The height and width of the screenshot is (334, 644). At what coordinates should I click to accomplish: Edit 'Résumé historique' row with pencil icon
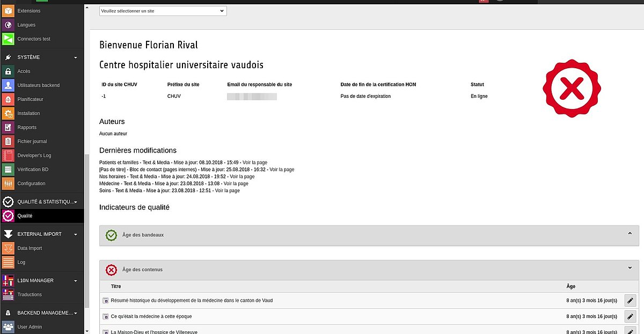[631, 301]
